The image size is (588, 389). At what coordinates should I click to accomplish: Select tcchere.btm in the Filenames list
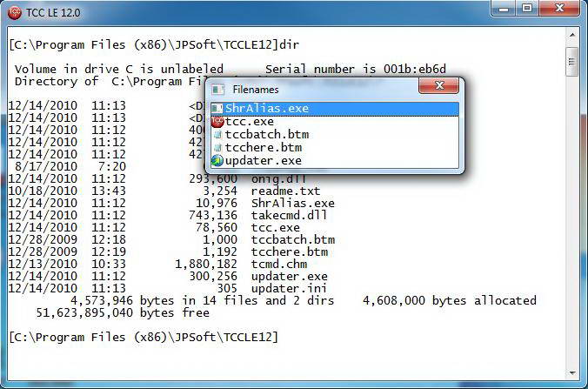pyautogui.click(x=335, y=147)
